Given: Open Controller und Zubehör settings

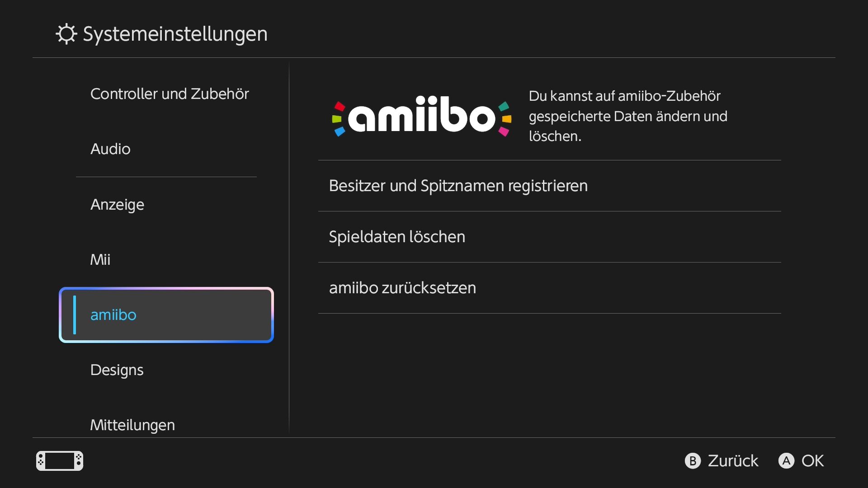Looking at the screenshot, I should click(x=170, y=94).
